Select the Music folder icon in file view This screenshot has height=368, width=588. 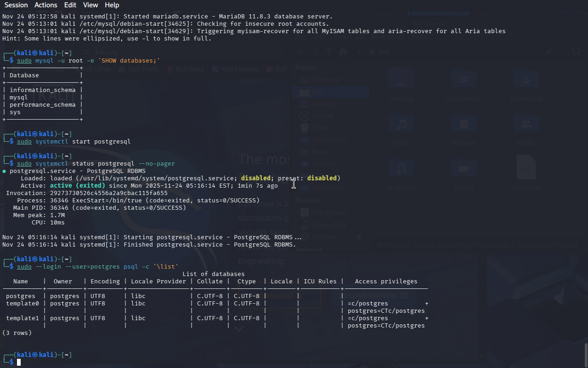click(x=401, y=125)
